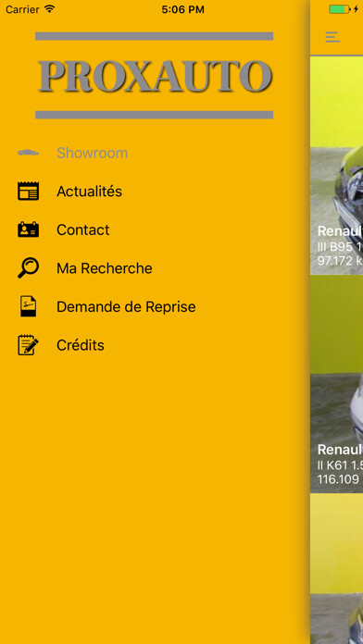Open the Renault III B95 car listing

[x=337, y=165]
